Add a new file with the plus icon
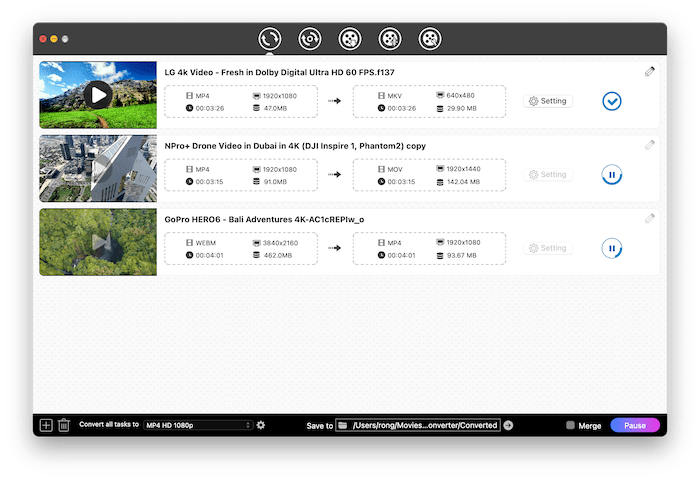 point(46,425)
